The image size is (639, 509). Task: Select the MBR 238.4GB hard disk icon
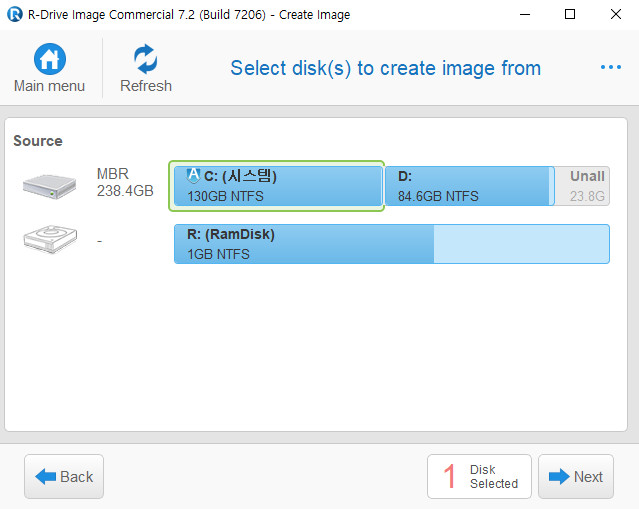point(49,187)
